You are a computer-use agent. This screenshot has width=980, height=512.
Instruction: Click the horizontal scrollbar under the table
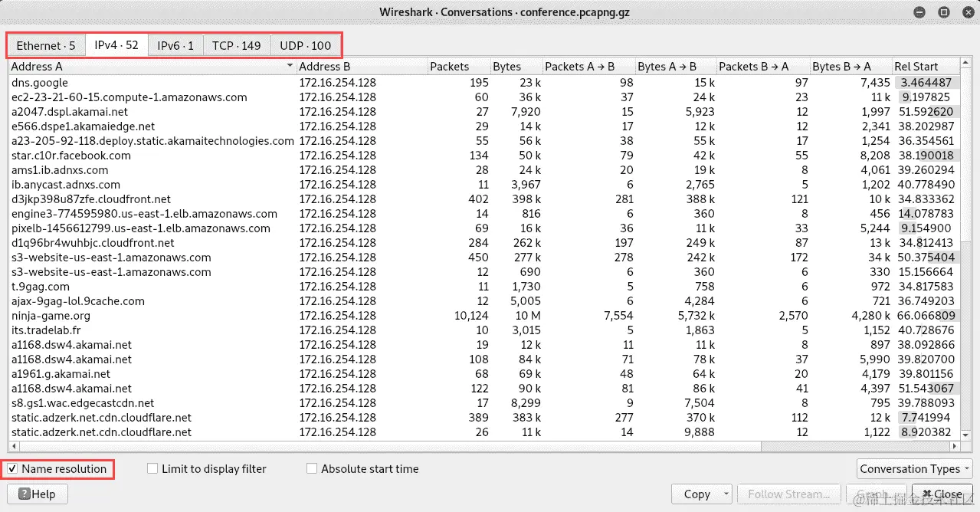point(484,446)
